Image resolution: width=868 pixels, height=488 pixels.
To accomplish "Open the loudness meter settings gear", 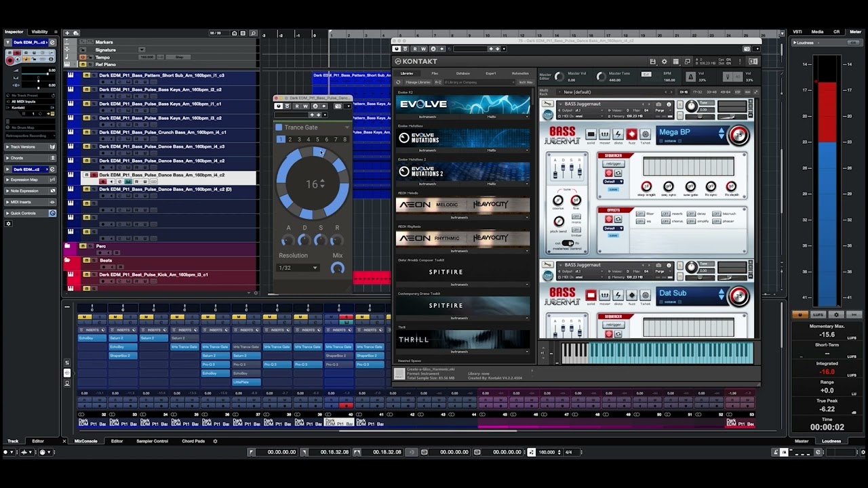I will pos(836,314).
